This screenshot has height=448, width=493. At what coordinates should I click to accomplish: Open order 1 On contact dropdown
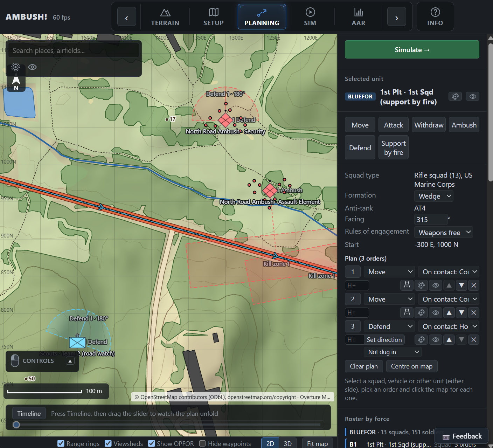(x=449, y=272)
